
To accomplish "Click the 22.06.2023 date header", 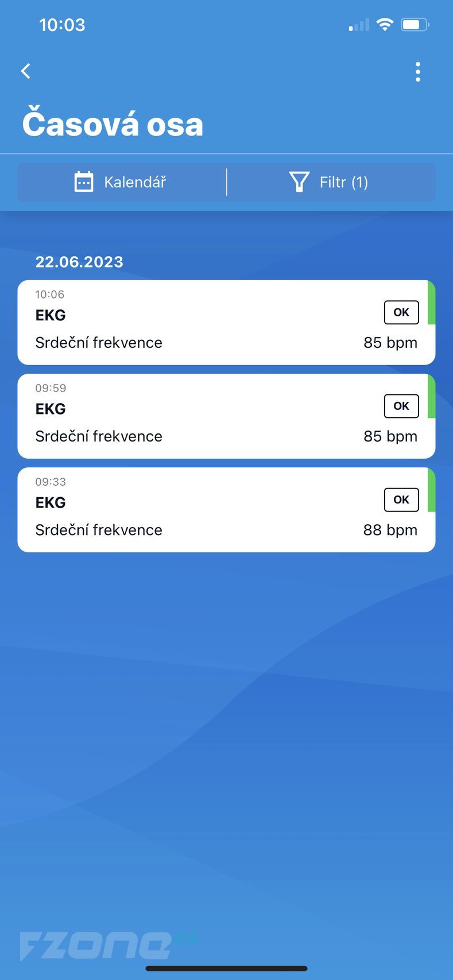I will coord(79,262).
